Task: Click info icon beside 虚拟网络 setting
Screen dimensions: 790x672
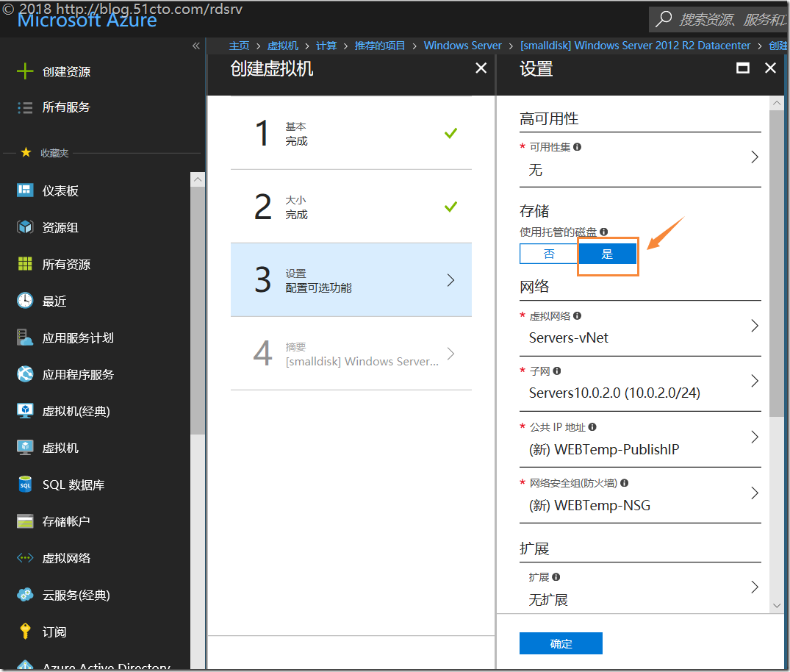Action: pos(578,315)
